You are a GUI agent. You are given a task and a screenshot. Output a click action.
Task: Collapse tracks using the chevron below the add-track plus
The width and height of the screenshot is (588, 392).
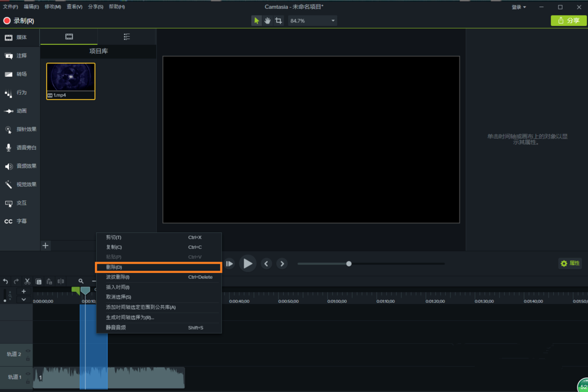[24, 299]
